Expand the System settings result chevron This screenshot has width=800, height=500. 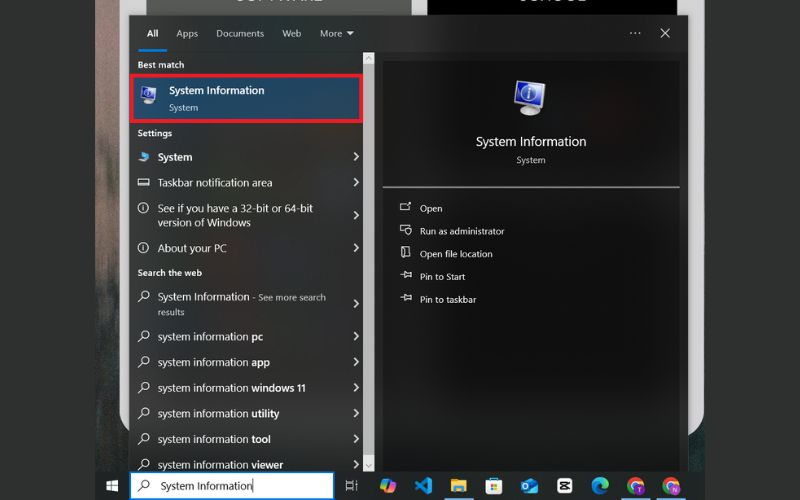click(x=356, y=157)
